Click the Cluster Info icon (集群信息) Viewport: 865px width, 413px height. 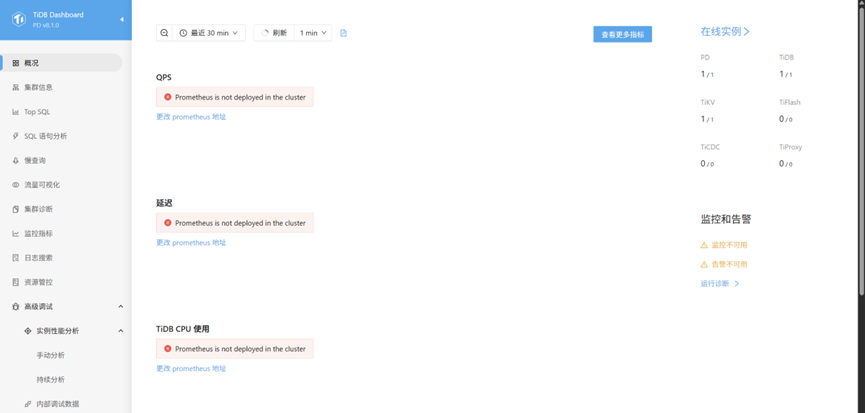[x=15, y=87]
